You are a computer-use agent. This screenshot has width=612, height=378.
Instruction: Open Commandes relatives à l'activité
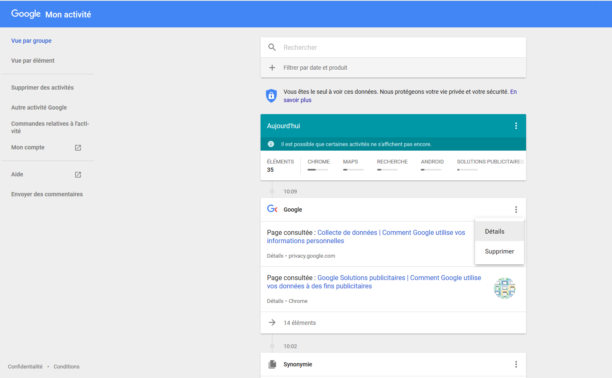pyautogui.click(x=50, y=127)
